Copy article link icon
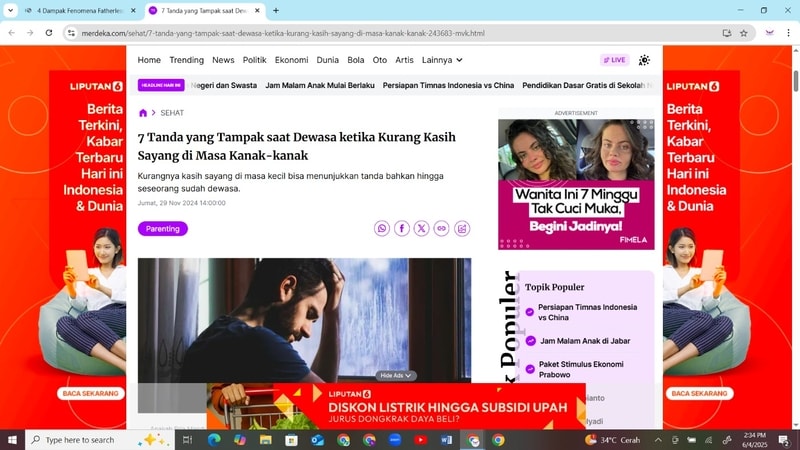The image size is (800, 450). click(x=441, y=229)
